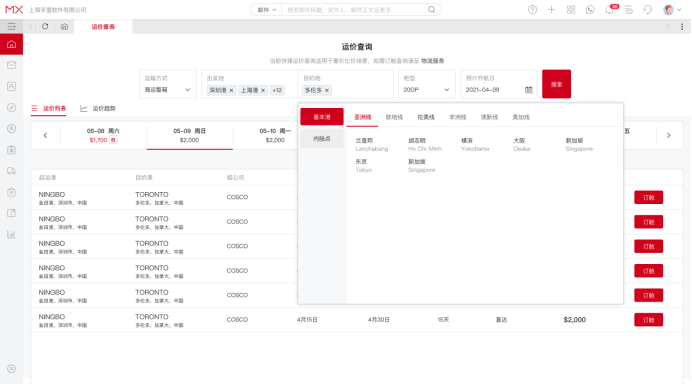
Task: Pick Ho Chi Minh port option
Action: 425,144
